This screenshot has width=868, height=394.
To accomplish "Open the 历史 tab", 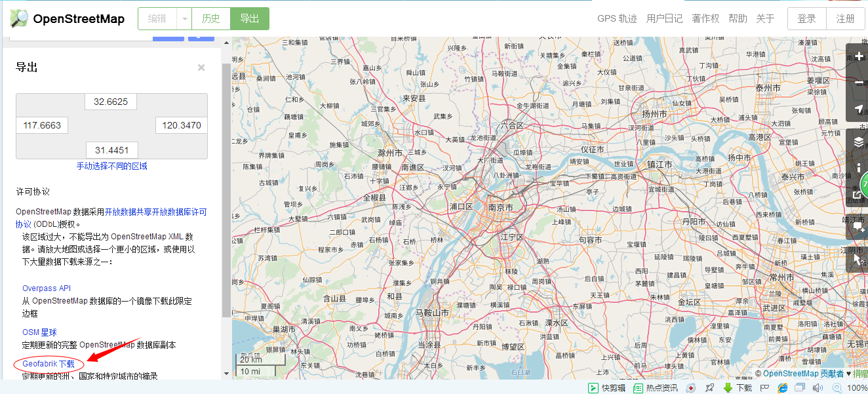I will tap(210, 19).
